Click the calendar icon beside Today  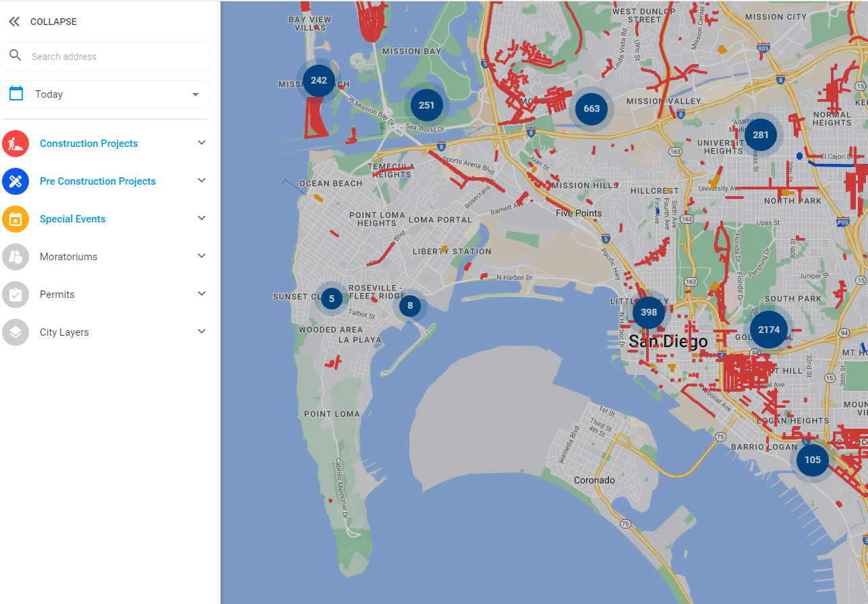(x=17, y=94)
